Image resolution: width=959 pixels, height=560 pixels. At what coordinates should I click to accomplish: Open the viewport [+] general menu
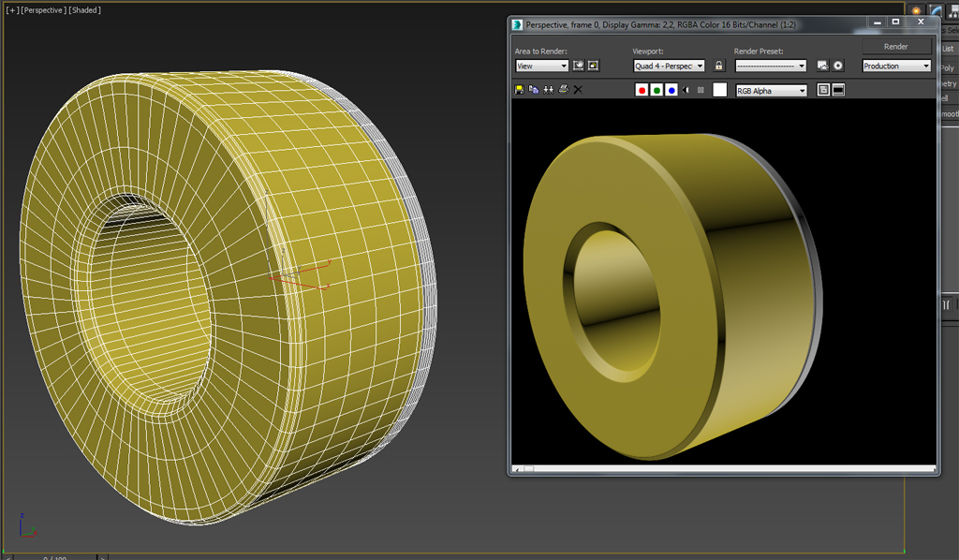pyautogui.click(x=12, y=9)
